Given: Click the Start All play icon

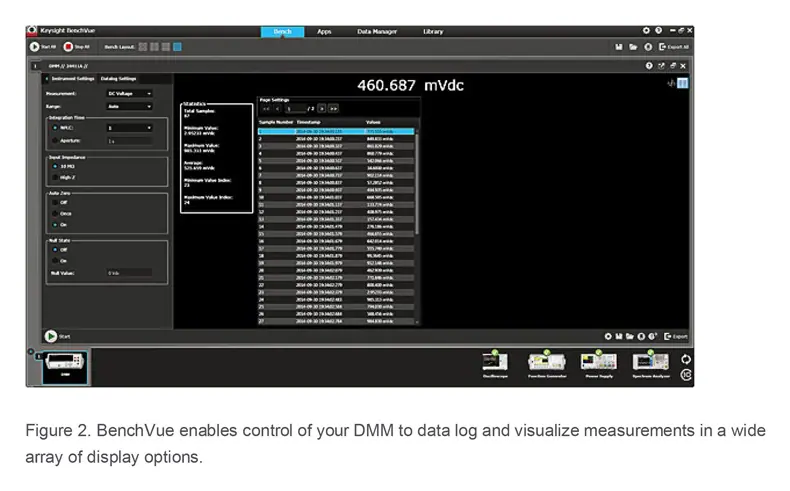Looking at the screenshot, I should point(34,47).
